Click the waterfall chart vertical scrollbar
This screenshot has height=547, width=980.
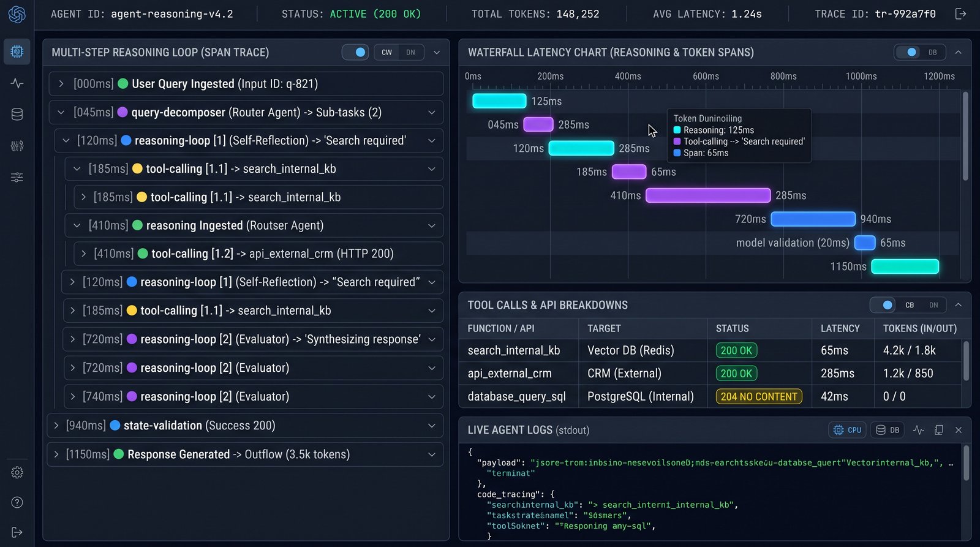[965, 136]
